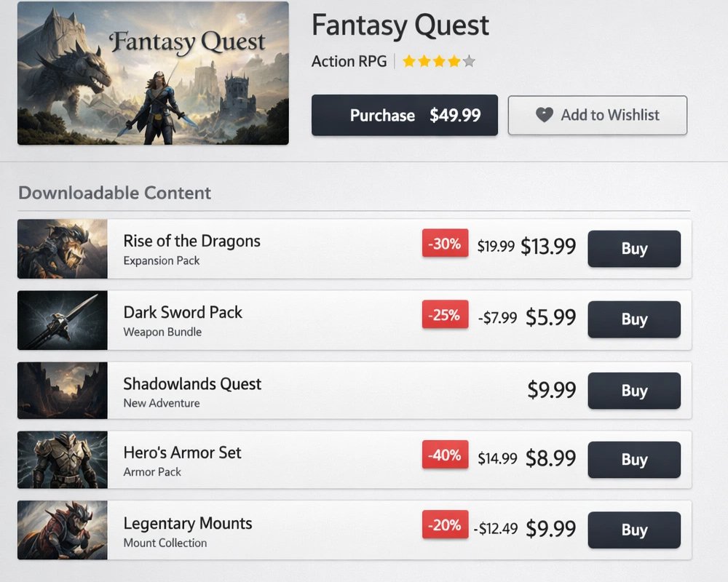Add Fantasy Quest to your wishlist

(x=597, y=115)
